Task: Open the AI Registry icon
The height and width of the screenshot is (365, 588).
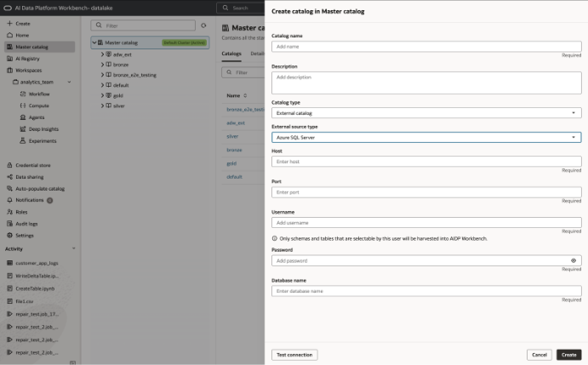Action: [9, 59]
